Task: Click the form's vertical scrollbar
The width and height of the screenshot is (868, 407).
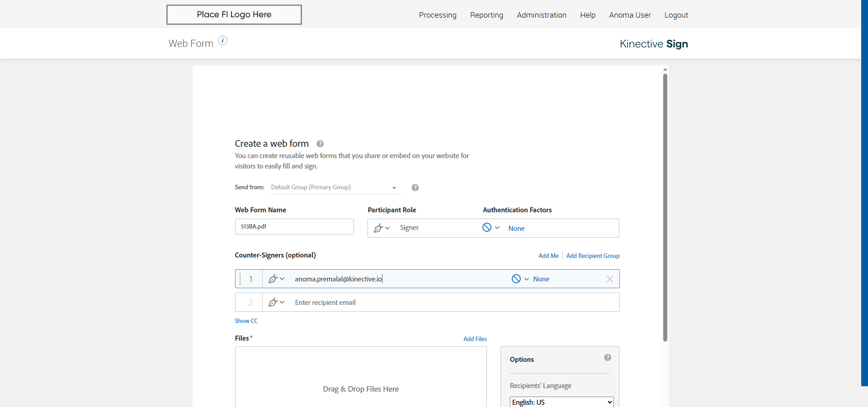Action: [x=665, y=207]
